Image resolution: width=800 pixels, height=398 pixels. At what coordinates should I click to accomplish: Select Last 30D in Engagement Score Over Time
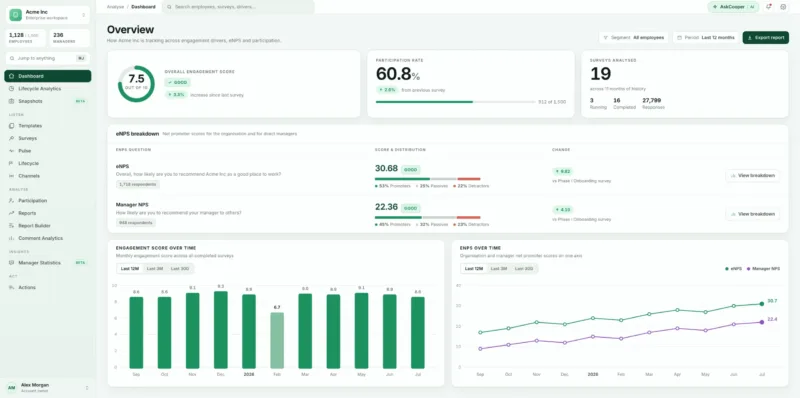(180, 268)
